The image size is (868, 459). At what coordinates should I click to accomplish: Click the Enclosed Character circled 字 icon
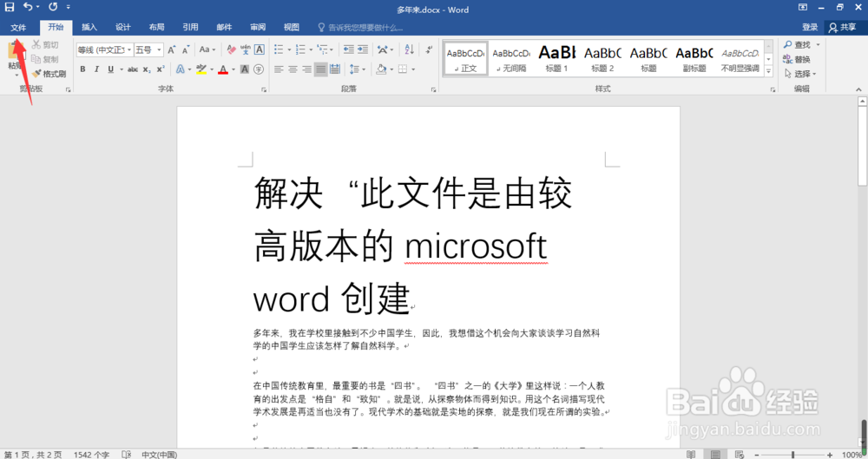(259, 69)
